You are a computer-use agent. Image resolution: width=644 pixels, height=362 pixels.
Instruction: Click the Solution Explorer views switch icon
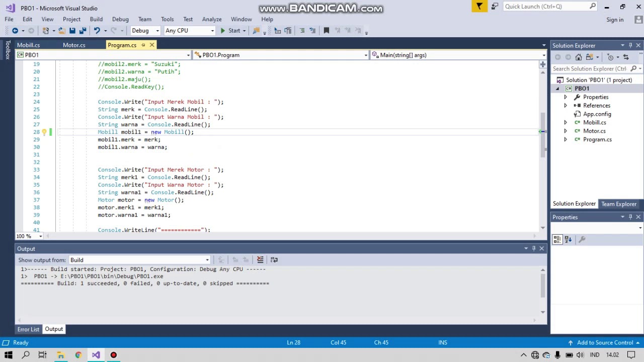tap(589, 57)
